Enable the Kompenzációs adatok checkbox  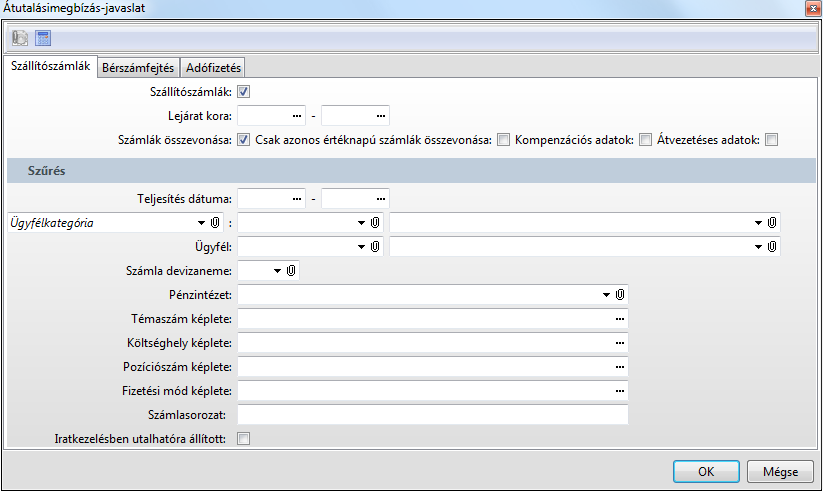click(x=646, y=140)
